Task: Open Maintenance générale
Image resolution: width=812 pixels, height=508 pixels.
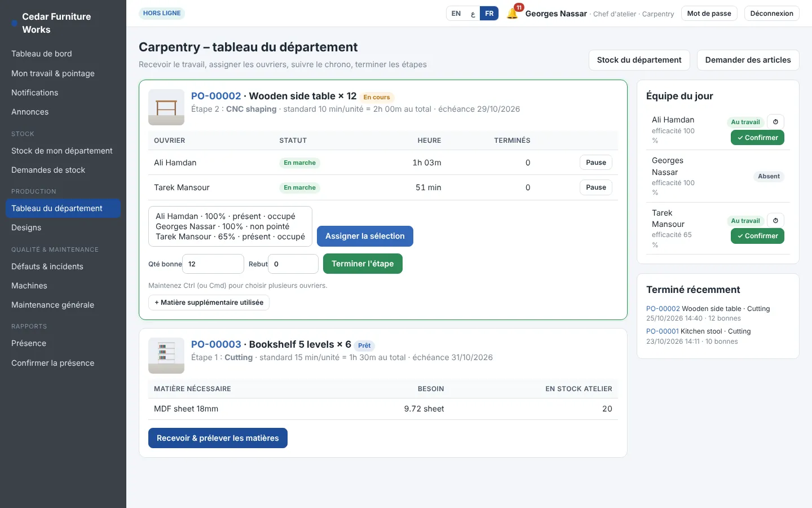Action: click(x=63, y=305)
